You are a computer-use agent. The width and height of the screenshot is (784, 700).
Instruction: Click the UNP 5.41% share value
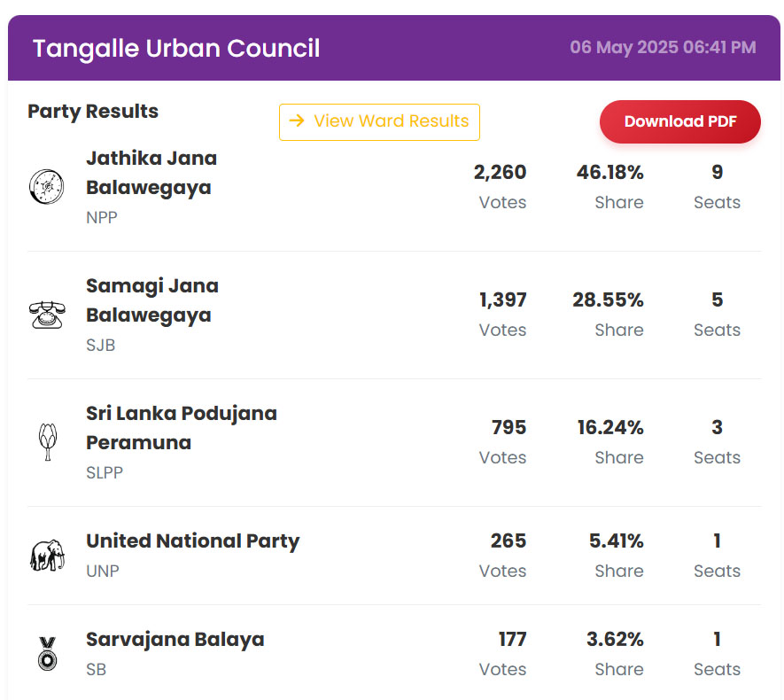point(616,541)
